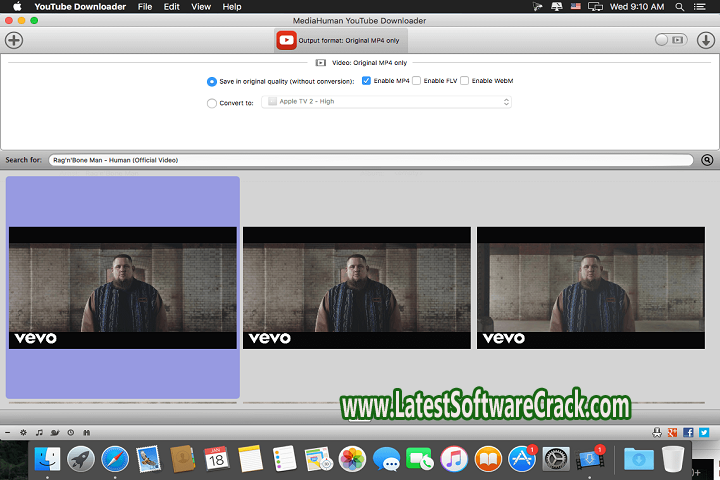
Task: Open Launchpad rocket in the dock
Action: coord(81,459)
